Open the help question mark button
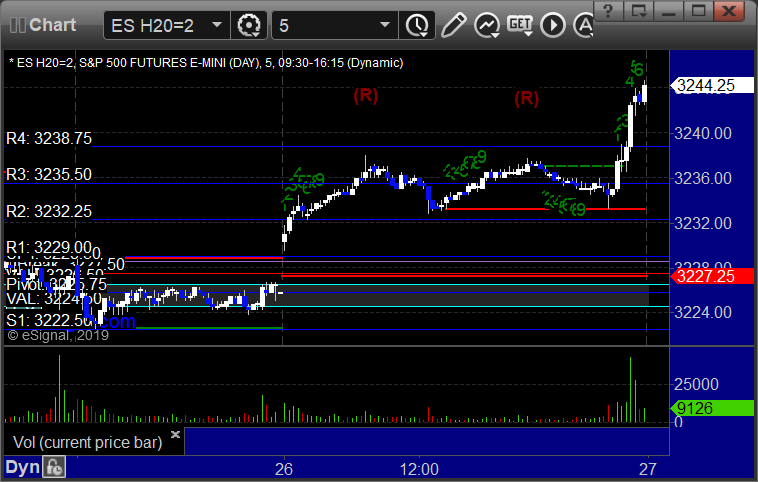 tap(608, 10)
